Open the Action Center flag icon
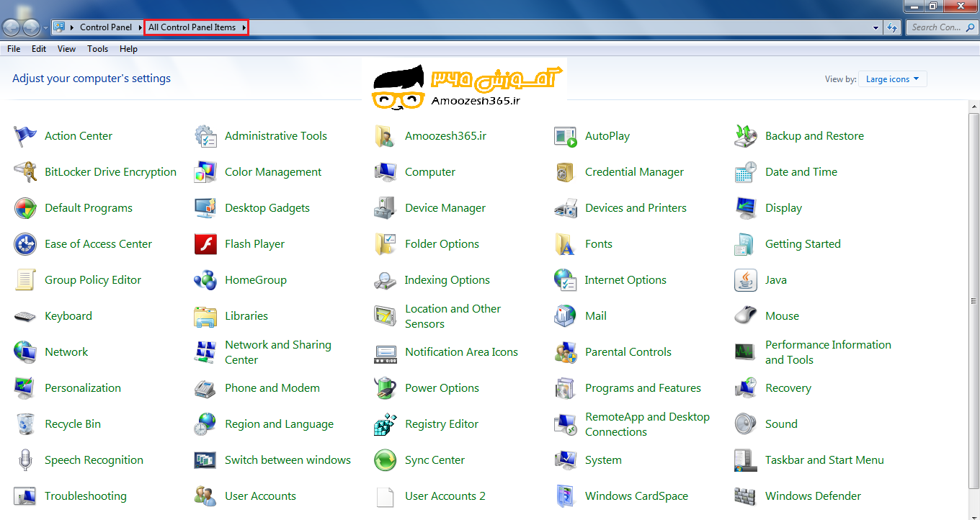980x520 pixels. pyautogui.click(x=25, y=136)
